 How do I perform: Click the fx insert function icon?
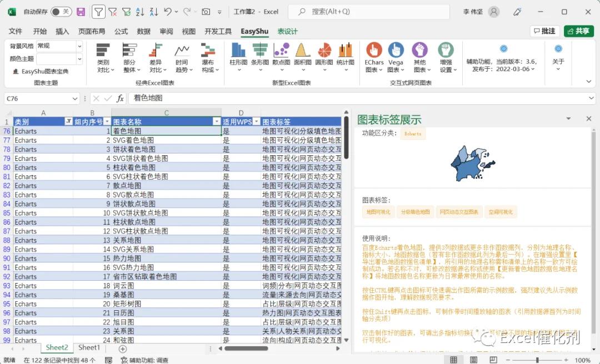click(x=120, y=98)
